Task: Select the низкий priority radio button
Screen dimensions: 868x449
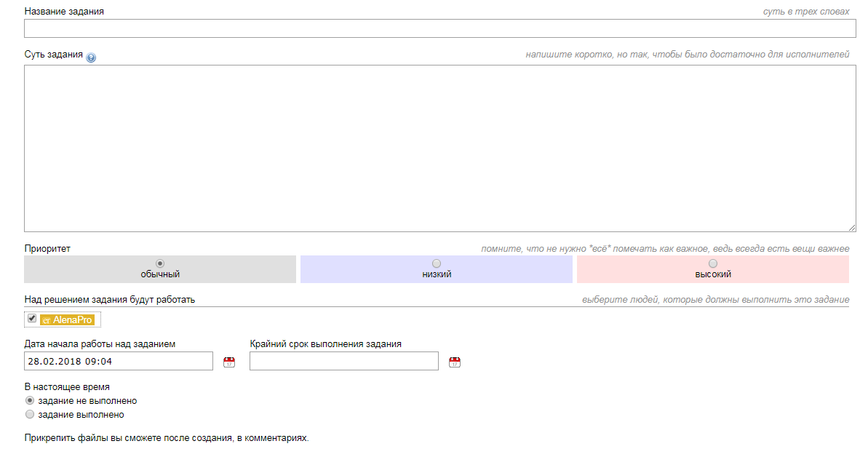Action: click(437, 263)
